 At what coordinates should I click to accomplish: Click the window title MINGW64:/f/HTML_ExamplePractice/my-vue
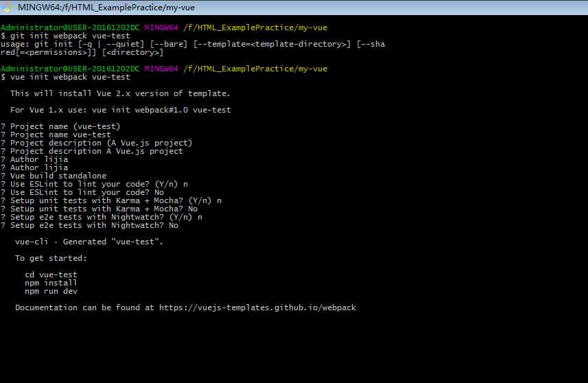pyautogui.click(x=106, y=8)
